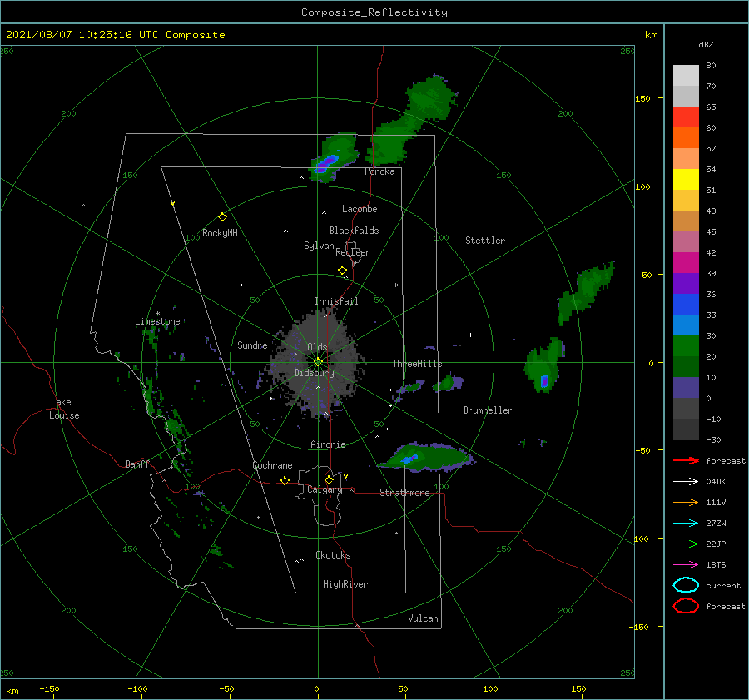Viewport: 749px width, 700px height.
Task: Click the white 04DK arrow icon
Action: pyautogui.click(x=686, y=482)
